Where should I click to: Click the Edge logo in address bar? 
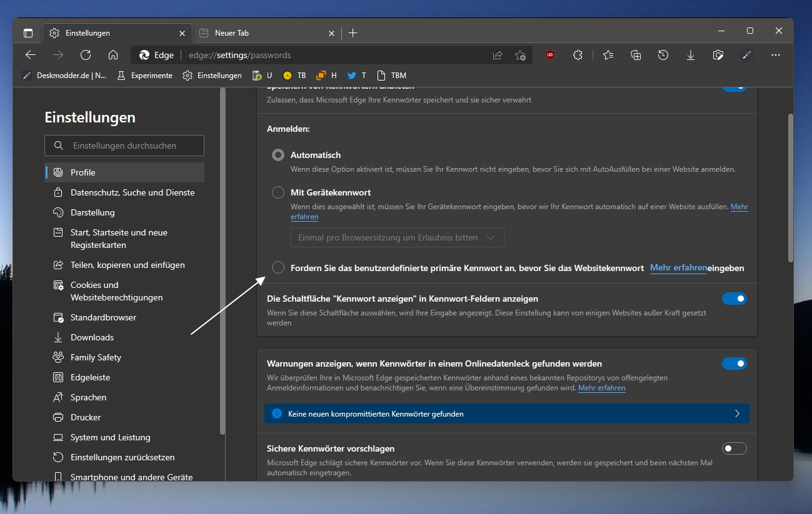coord(144,55)
